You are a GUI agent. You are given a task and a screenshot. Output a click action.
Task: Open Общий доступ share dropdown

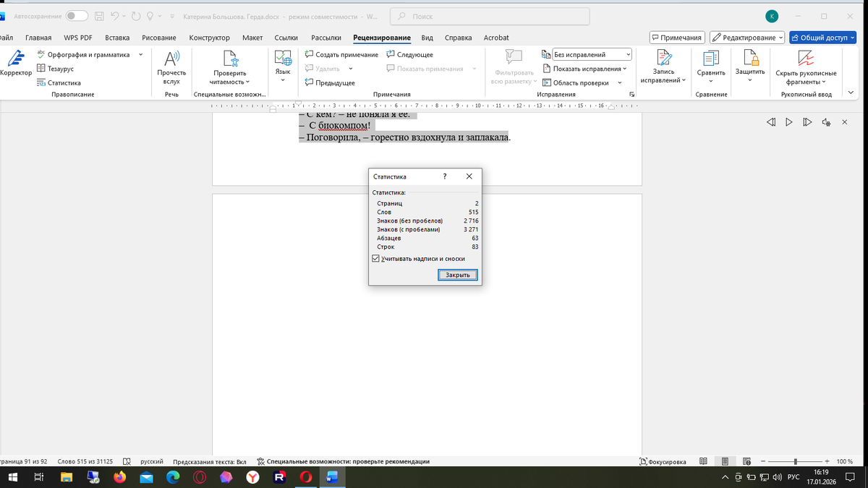824,38
